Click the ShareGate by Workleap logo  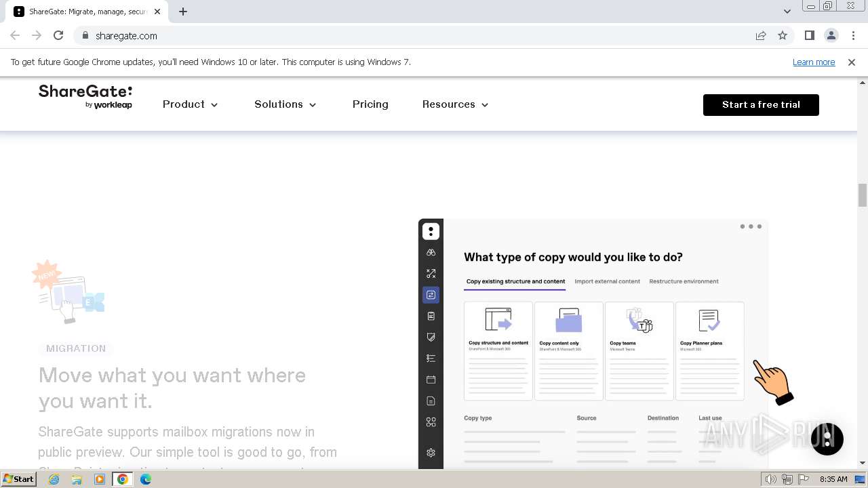tap(85, 97)
